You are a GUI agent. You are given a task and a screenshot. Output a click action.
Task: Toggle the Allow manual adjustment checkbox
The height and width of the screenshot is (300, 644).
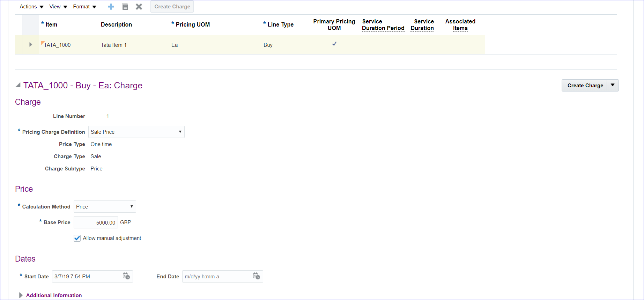[x=77, y=238]
